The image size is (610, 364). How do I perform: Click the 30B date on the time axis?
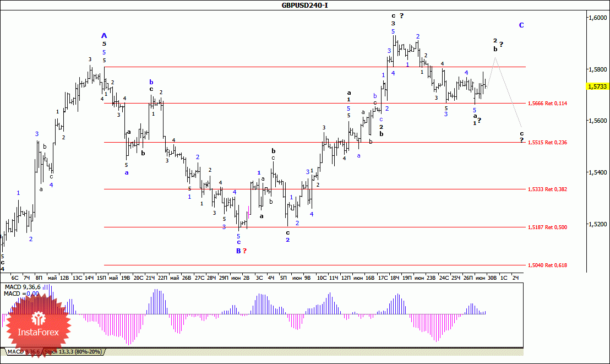[492, 278]
